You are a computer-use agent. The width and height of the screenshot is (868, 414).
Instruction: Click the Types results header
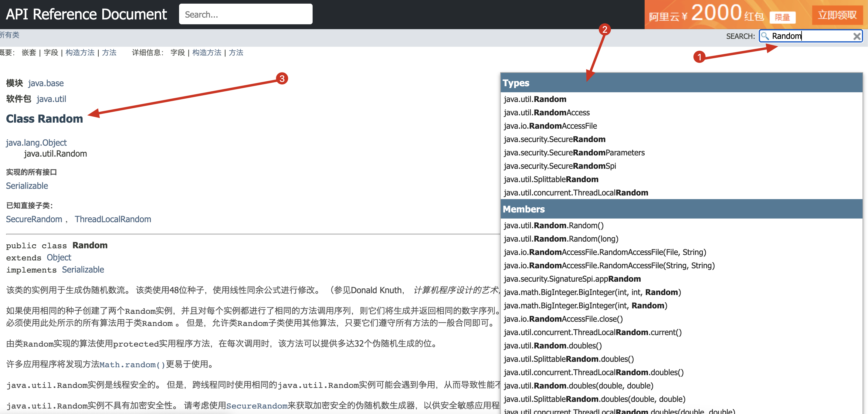click(x=681, y=83)
